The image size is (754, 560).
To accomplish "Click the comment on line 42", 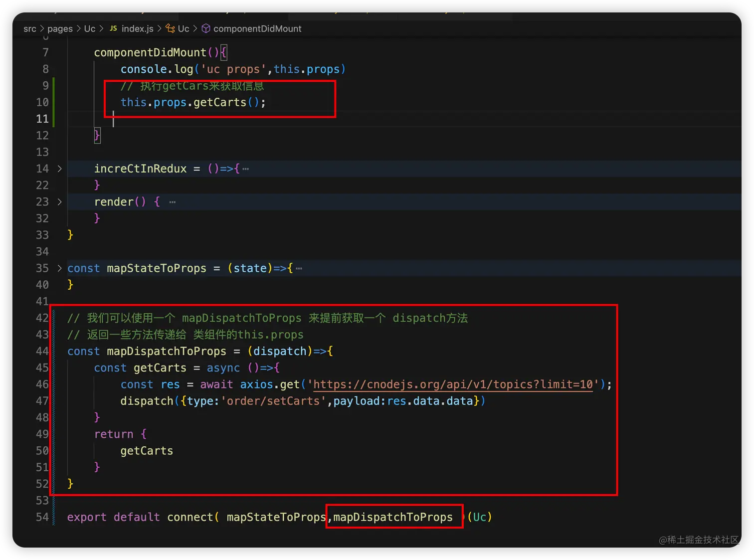I will point(267,318).
